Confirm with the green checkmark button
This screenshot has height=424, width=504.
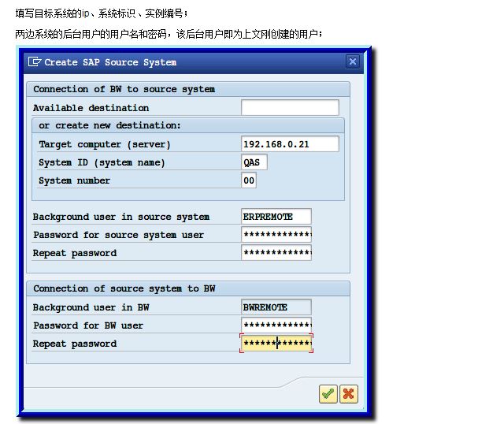[328, 394]
